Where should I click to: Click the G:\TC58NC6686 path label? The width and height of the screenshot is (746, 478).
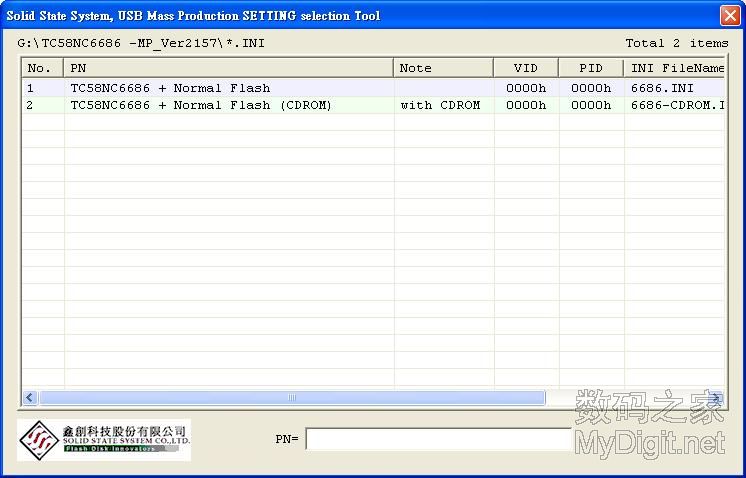141,43
